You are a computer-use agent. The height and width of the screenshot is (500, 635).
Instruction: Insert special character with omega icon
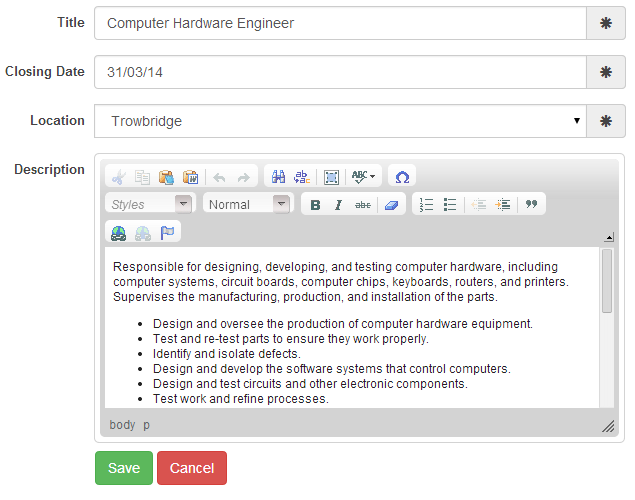click(x=402, y=177)
